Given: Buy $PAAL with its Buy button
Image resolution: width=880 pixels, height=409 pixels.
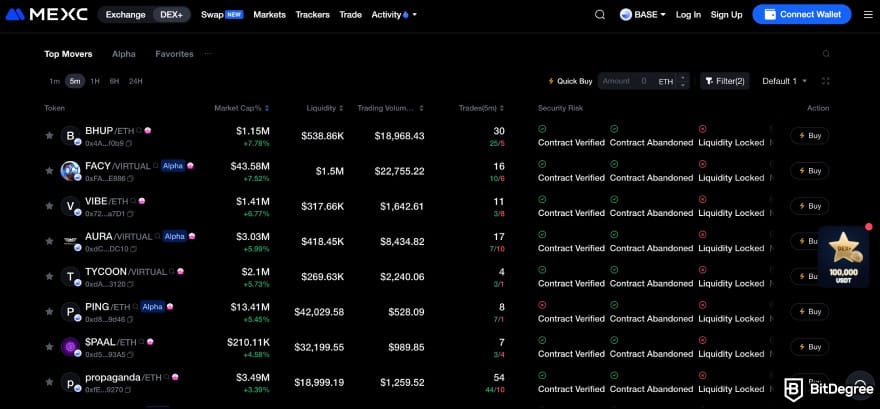Looking at the screenshot, I should pyautogui.click(x=809, y=347).
